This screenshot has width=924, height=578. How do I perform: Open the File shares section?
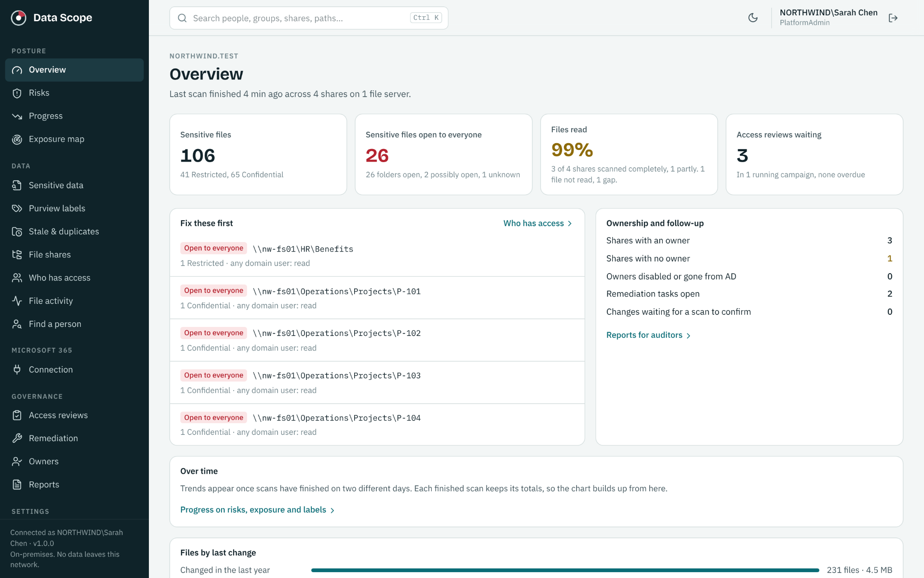[x=74, y=255]
